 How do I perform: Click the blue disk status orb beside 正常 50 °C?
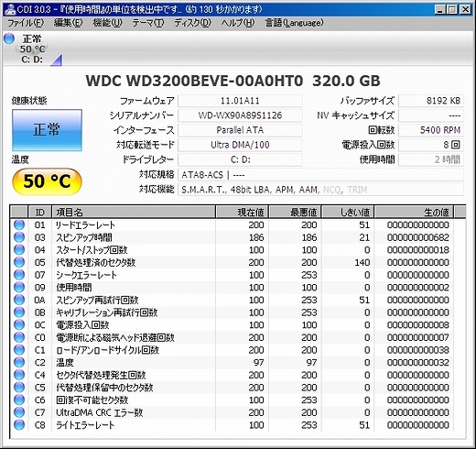[x=9, y=38]
